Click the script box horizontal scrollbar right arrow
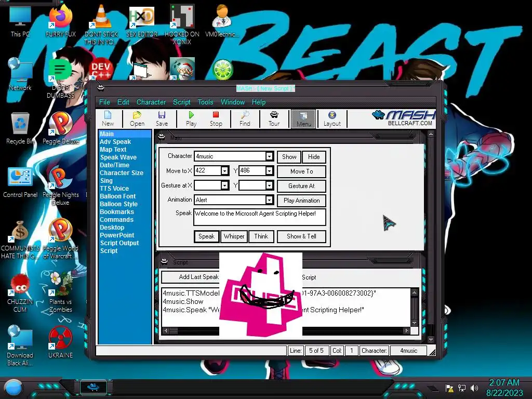 coord(406,330)
